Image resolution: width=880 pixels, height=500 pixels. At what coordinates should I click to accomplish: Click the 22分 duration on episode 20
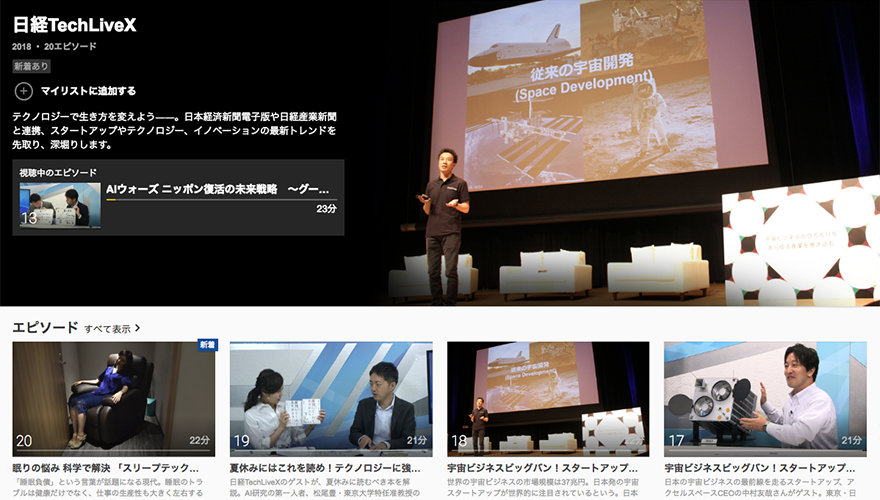[199, 441]
